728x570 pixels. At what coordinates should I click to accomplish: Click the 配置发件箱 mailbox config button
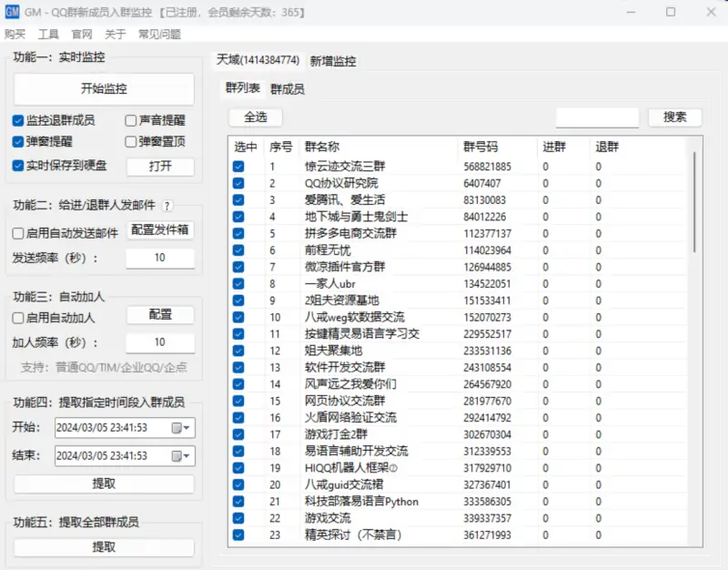pyautogui.click(x=160, y=231)
